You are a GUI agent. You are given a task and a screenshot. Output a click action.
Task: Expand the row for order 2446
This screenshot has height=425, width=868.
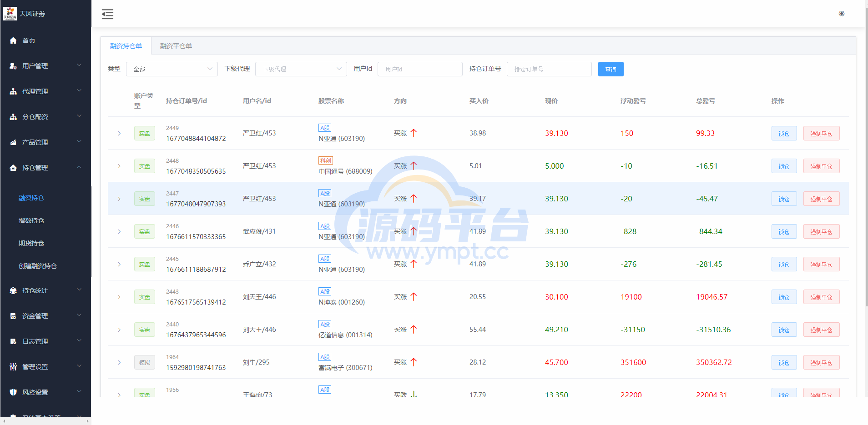click(119, 231)
